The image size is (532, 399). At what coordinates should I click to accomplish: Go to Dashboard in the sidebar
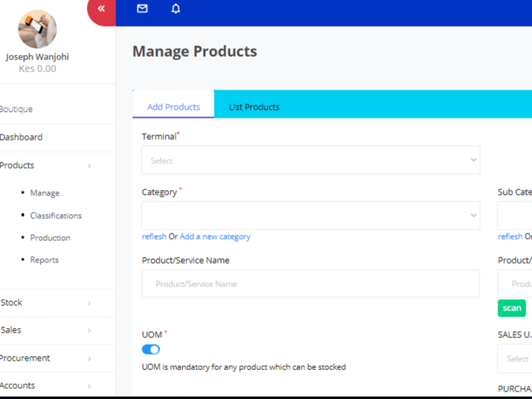[x=21, y=137]
